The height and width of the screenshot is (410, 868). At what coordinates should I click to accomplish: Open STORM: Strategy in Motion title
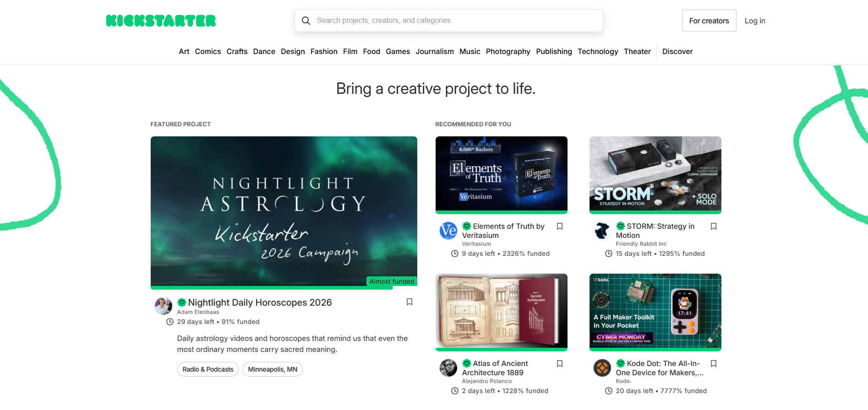(655, 231)
